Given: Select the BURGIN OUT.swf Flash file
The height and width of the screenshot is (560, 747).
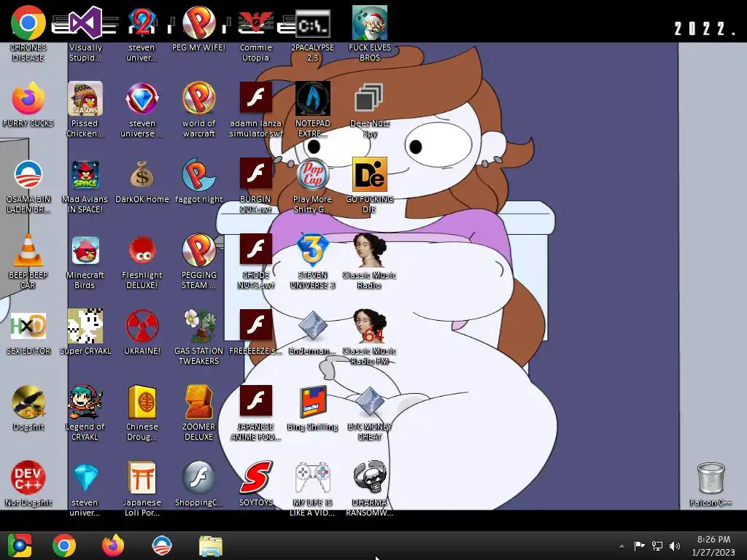Looking at the screenshot, I should pyautogui.click(x=256, y=175).
